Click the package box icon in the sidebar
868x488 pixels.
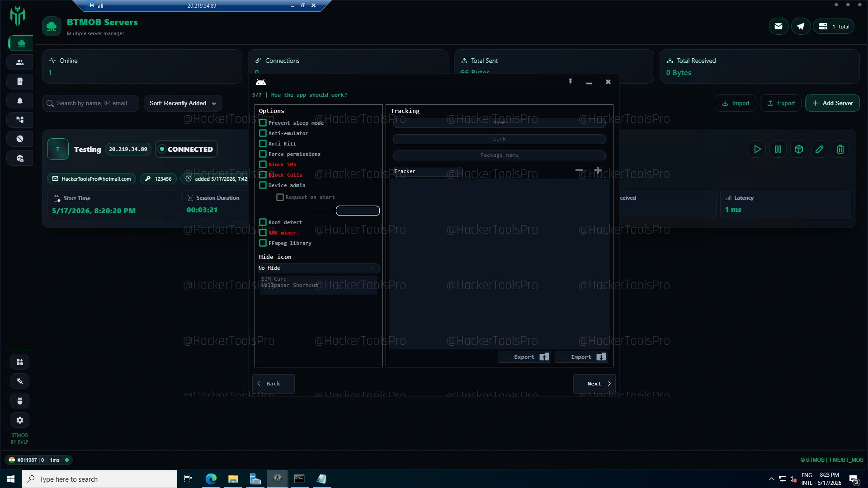[20, 158]
